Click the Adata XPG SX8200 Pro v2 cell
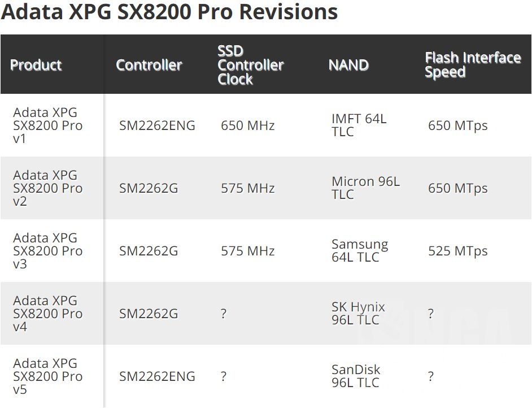Screen dimensions: 532x408 click(47, 188)
